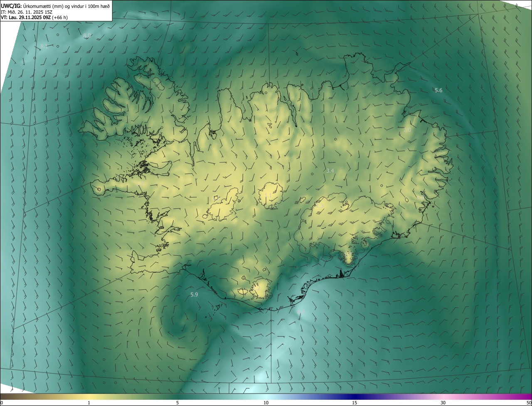Click the VT: Lau. 29.11.2025 09Z line
532x406 pixels.
34,17
